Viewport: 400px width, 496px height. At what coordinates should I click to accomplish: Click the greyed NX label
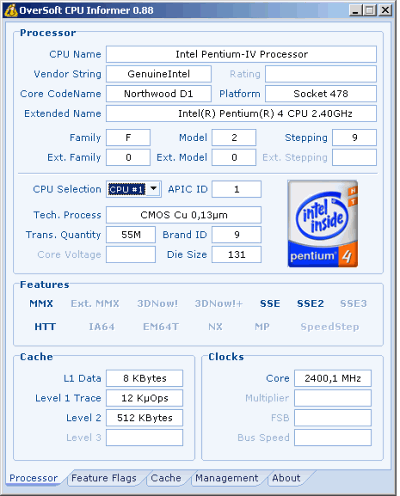pos(215,327)
